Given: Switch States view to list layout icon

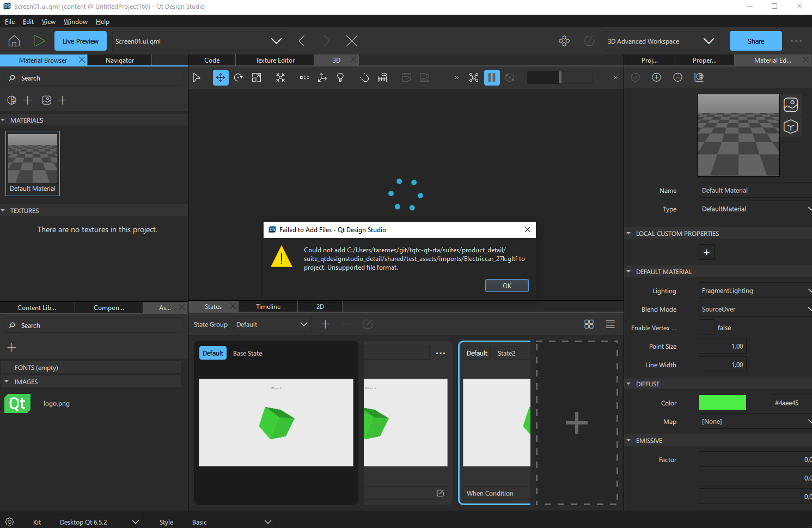Looking at the screenshot, I should 610,324.
